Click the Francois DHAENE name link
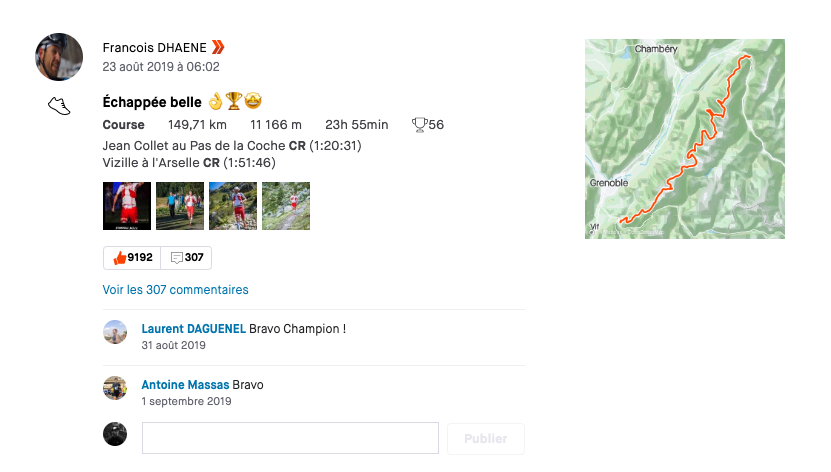831x472 pixels. pos(154,47)
